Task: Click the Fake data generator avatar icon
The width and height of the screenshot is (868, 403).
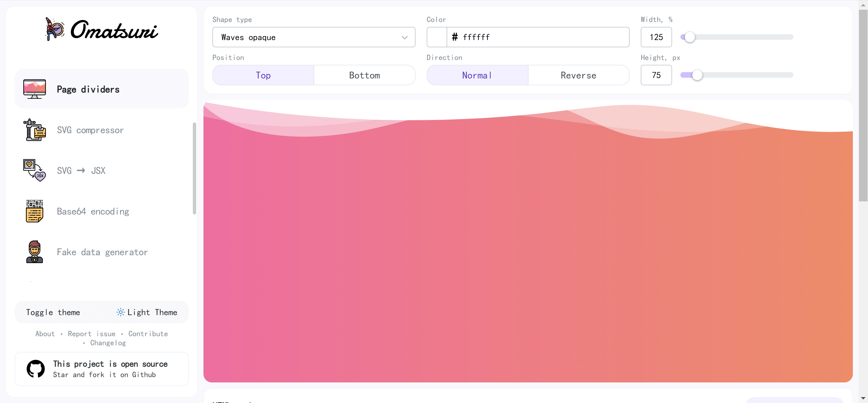Action: [x=34, y=252]
